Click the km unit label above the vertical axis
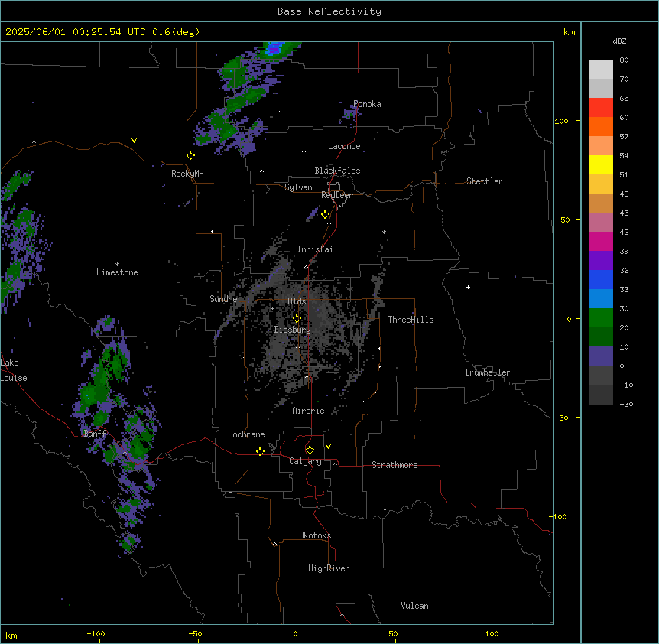 click(569, 32)
